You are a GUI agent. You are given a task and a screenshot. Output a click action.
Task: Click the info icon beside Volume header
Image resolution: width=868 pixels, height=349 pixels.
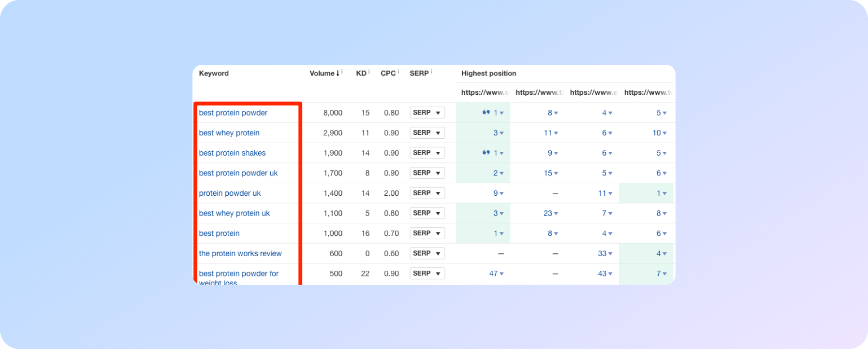342,72
